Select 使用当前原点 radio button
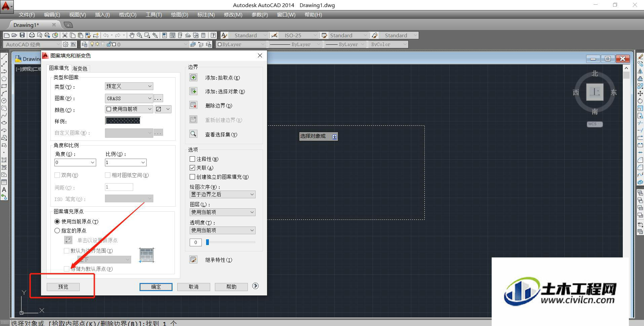The height and width of the screenshot is (326, 644). 57,221
